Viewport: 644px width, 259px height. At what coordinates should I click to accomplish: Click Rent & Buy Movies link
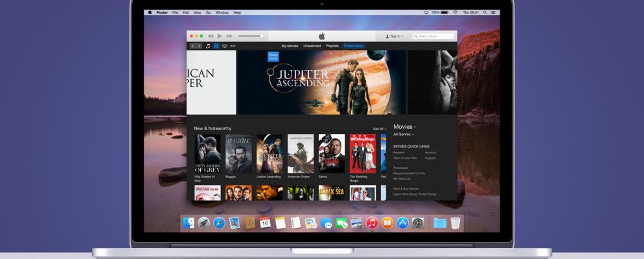click(x=406, y=188)
